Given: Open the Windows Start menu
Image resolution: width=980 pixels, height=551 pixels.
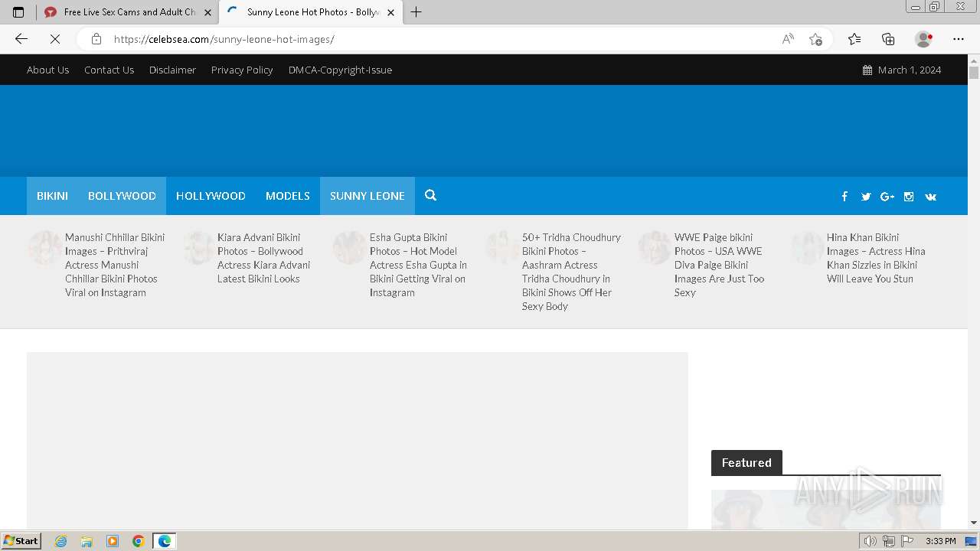Looking at the screenshot, I should (x=21, y=540).
